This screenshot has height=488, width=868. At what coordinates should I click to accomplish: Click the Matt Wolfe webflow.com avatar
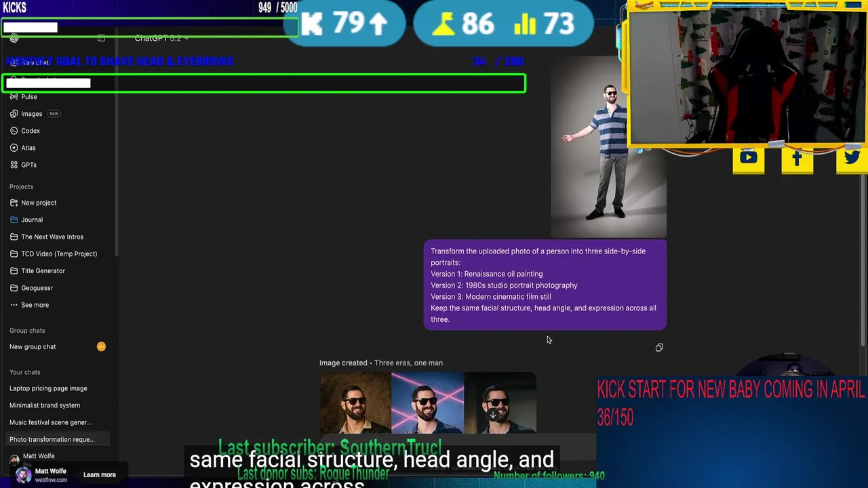point(24,475)
